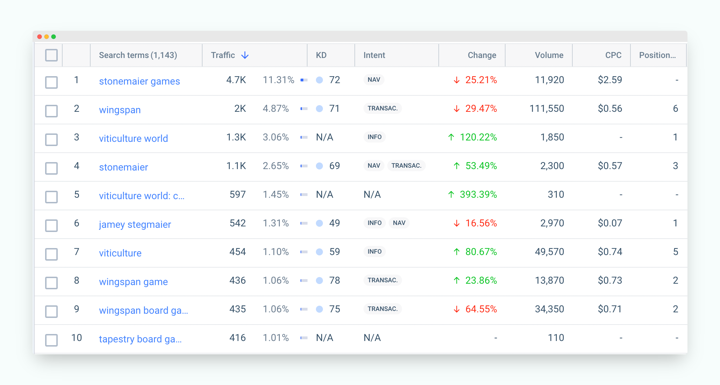The width and height of the screenshot is (720, 385).
Task: Click the red down arrow for jamey stegmaier
Action: pos(456,223)
